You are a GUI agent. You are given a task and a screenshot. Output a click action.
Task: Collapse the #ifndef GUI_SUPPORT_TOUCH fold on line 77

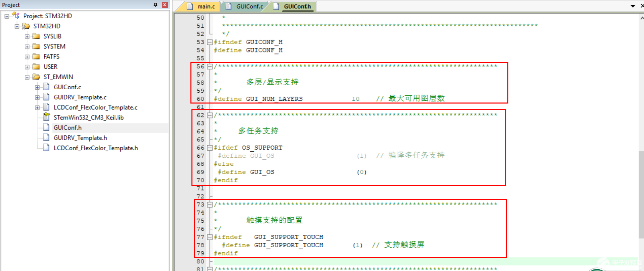(x=210, y=237)
